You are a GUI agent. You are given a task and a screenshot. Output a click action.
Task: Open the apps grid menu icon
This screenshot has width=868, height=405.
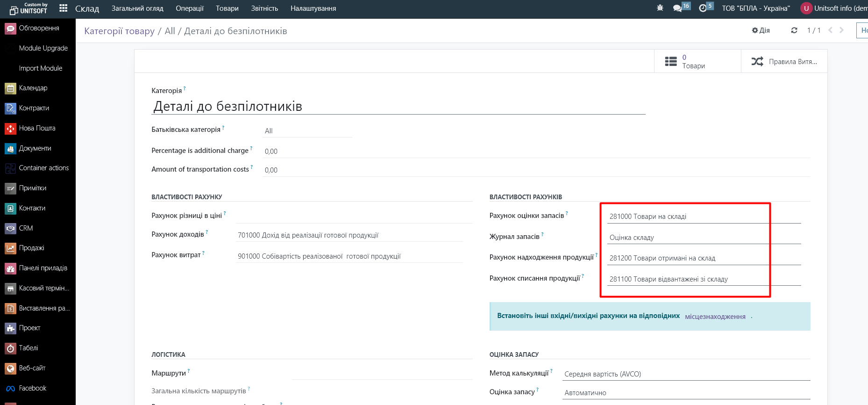[64, 8]
